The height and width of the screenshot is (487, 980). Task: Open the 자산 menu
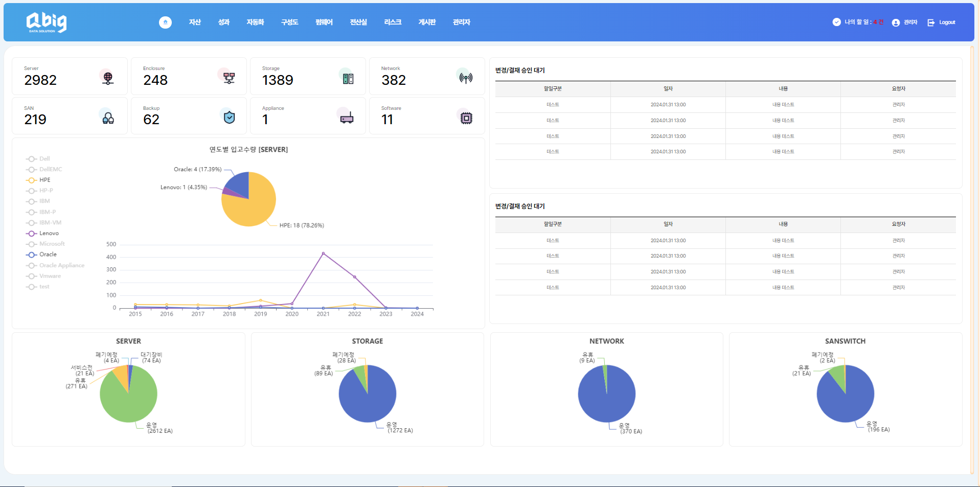pos(195,22)
